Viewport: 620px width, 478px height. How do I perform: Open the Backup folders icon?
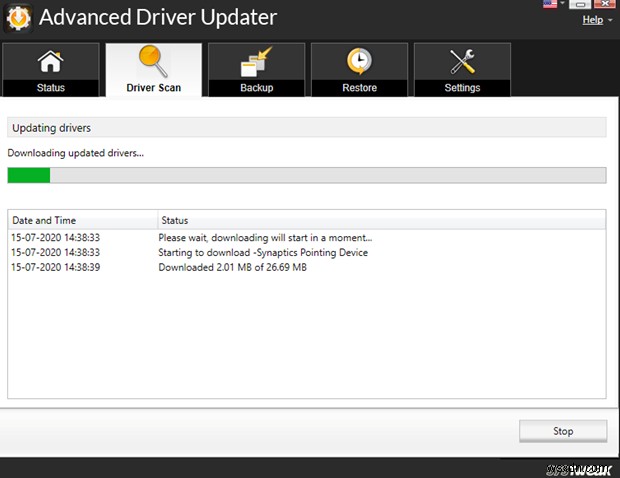coord(256,61)
